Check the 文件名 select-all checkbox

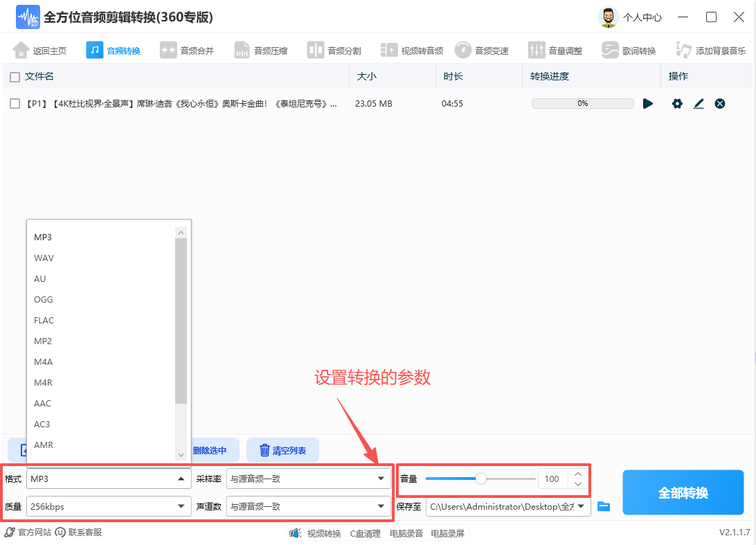coord(15,76)
